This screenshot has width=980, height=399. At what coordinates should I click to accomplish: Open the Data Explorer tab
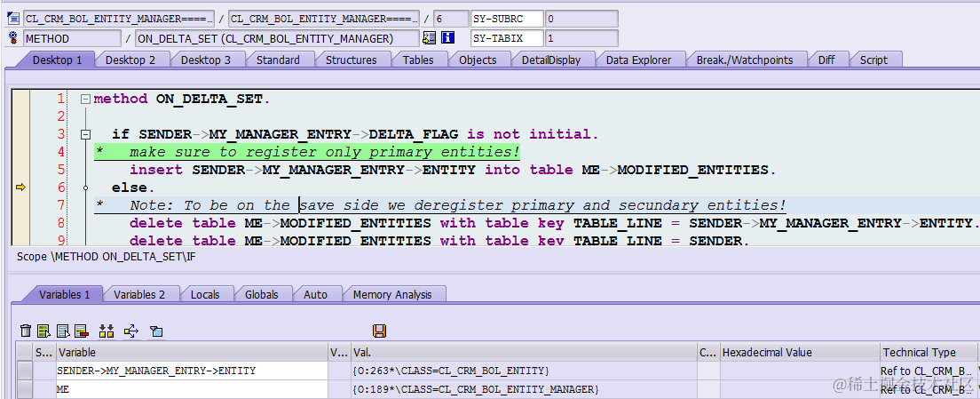pyautogui.click(x=638, y=60)
